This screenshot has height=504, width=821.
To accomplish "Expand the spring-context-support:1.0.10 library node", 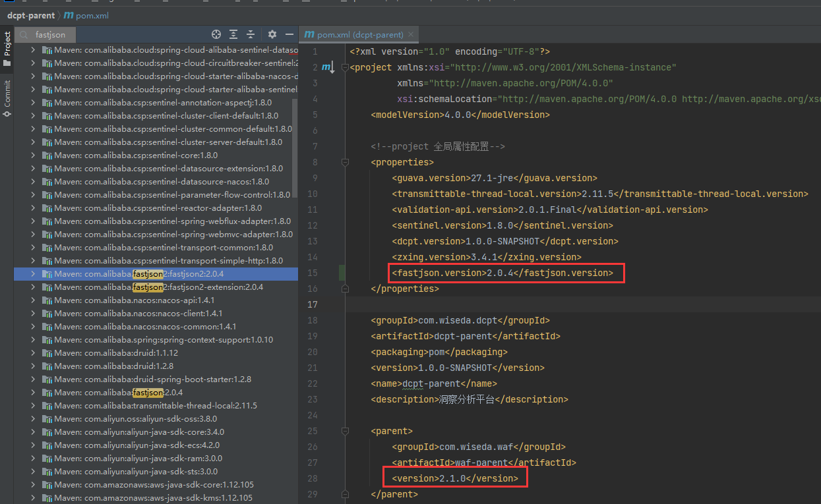I will tap(33, 340).
